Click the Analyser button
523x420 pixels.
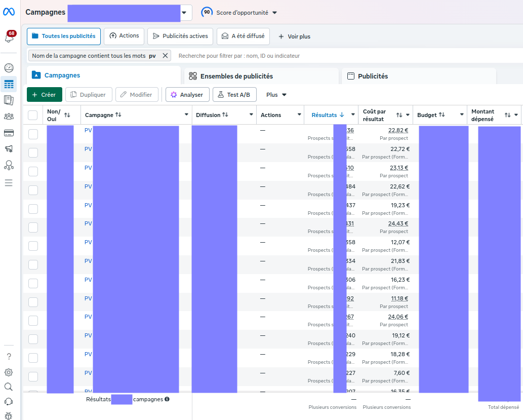[x=187, y=95]
